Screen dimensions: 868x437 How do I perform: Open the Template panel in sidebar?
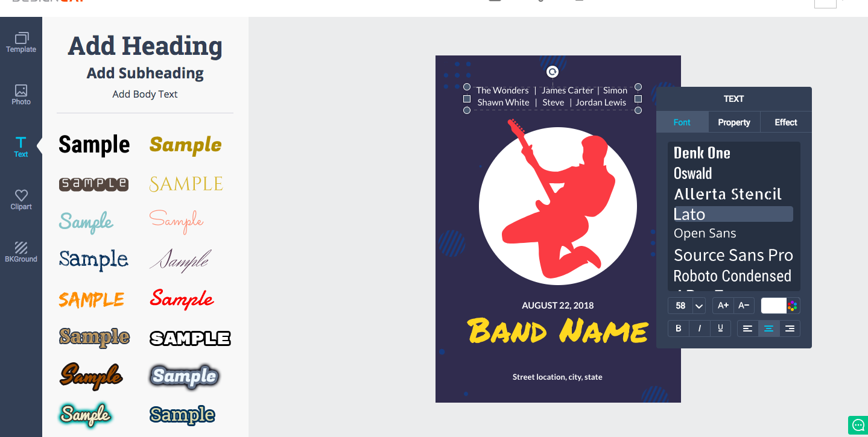tap(21, 42)
